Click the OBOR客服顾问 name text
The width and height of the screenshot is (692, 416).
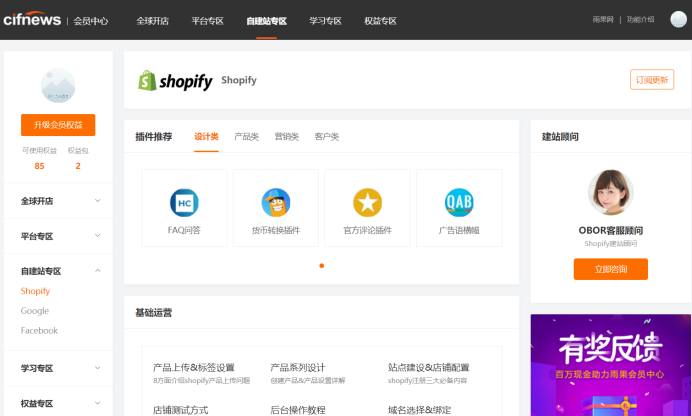(x=611, y=230)
